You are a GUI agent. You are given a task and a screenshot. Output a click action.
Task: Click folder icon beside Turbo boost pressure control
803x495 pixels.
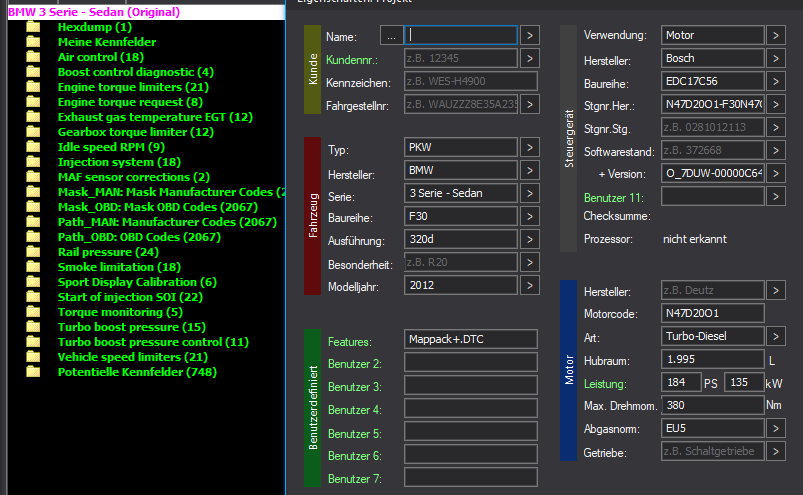coord(33,342)
